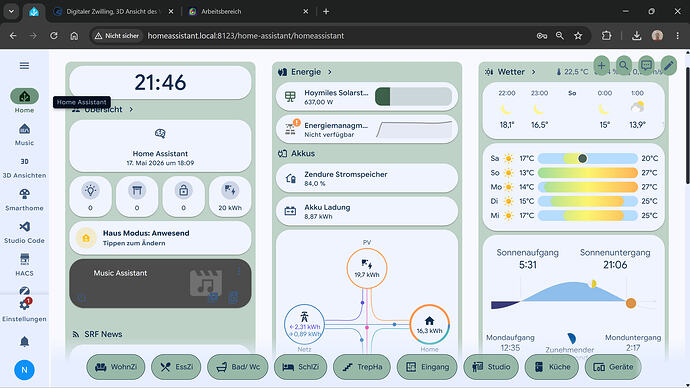The image size is (690, 388).
Task: Edit dashboard with pencil icon
Action: pyautogui.click(x=668, y=66)
